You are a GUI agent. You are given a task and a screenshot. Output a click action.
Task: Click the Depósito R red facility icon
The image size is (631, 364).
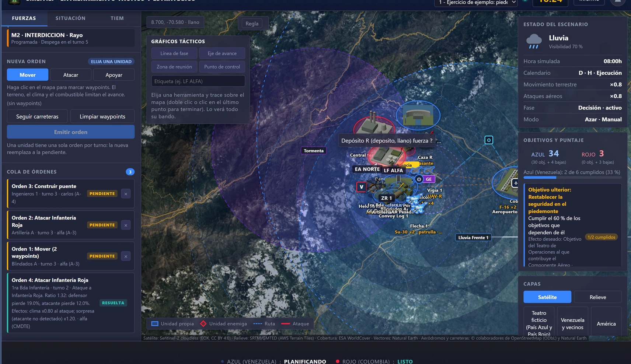(x=387, y=156)
